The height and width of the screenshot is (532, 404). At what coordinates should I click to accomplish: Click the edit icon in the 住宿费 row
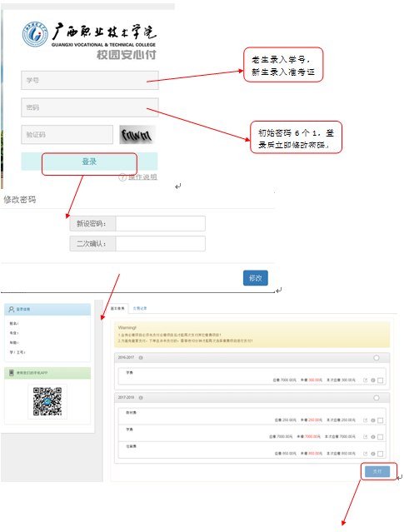point(366,454)
